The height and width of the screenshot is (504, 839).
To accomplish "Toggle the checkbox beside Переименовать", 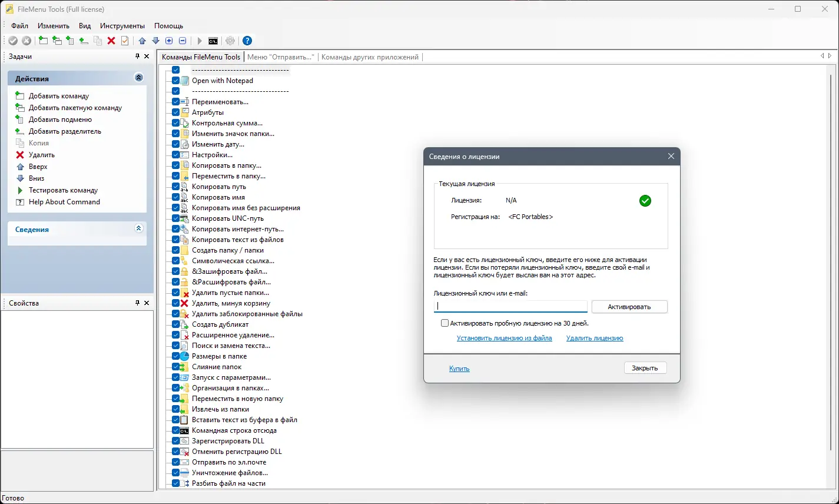I will 175,101.
